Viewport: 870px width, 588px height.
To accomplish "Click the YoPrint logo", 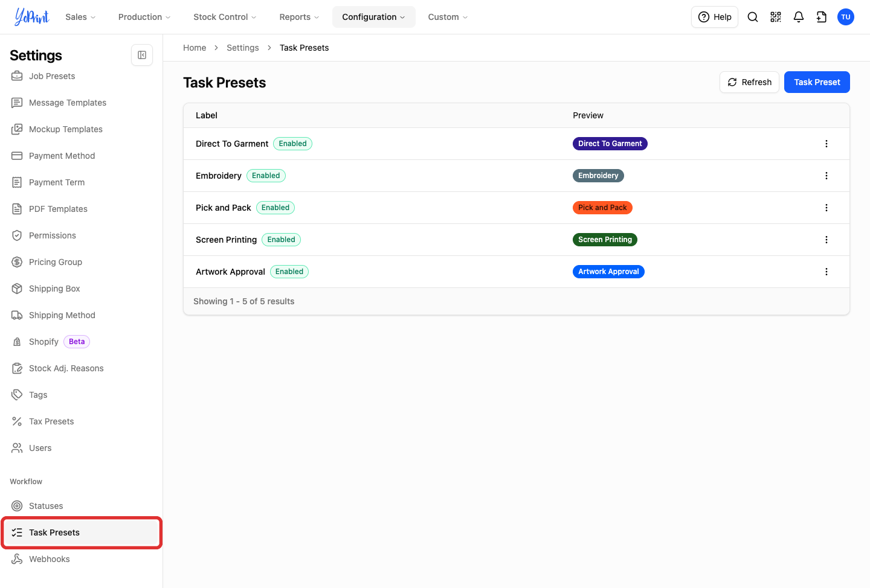I will pos(31,17).
